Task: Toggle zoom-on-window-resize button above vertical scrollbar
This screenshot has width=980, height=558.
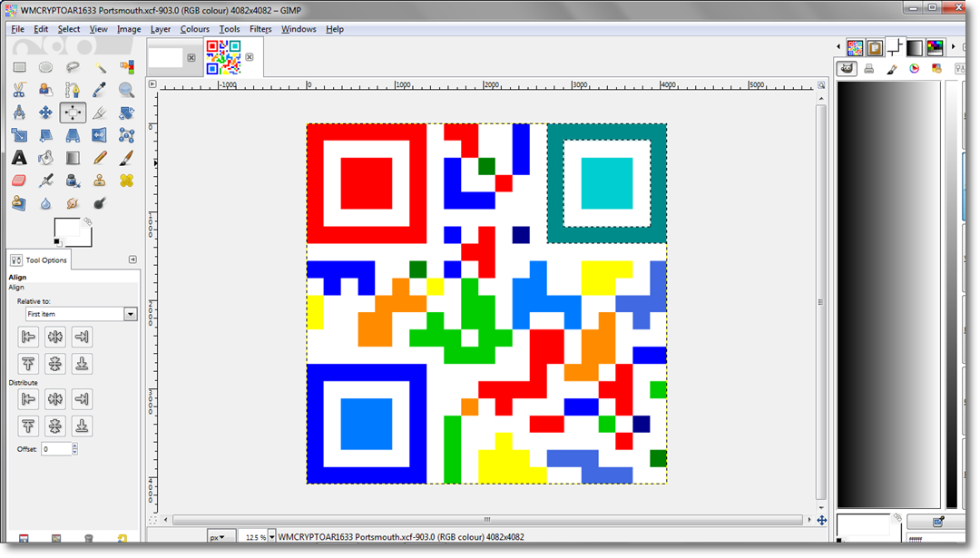Action: click(x=821, y=85)
